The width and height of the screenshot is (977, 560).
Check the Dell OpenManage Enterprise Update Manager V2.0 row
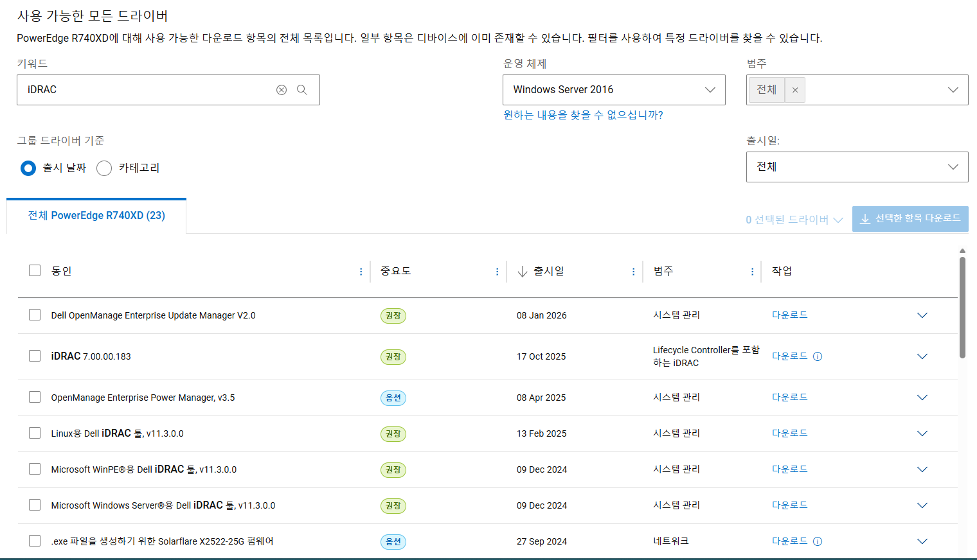35,315
